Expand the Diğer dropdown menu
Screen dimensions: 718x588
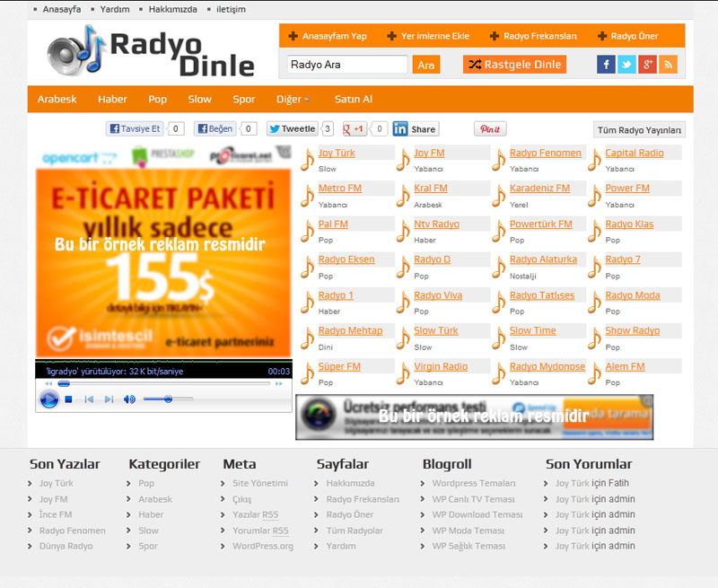[293, 99]
